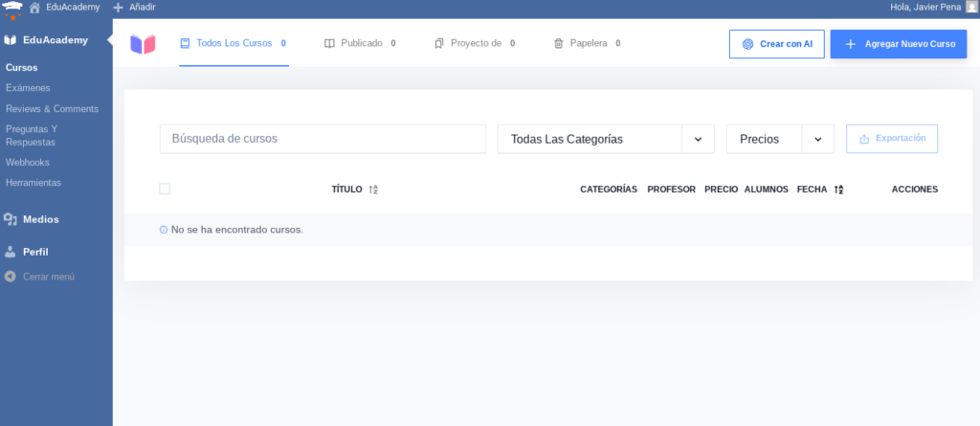980x426 pixels.
Task: Open Preguntas Y Respuestas sidebar item
Action: point(32,136)
